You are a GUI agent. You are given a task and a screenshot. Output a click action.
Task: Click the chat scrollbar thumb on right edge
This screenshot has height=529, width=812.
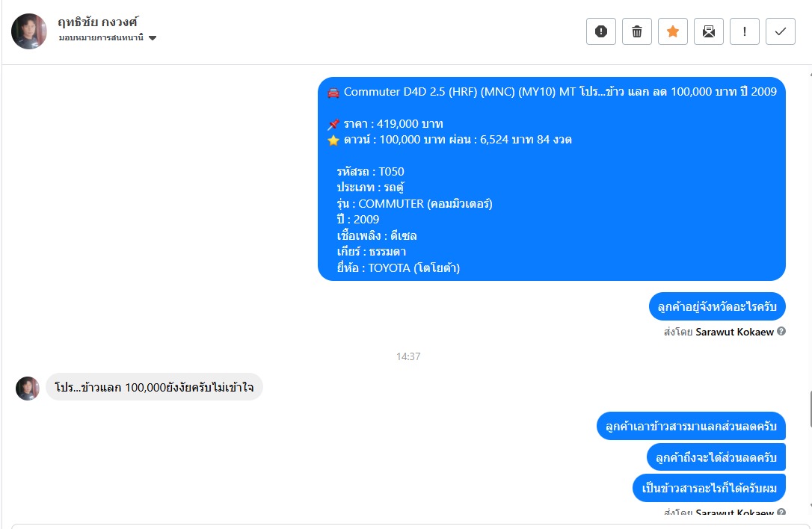[811, 410]
